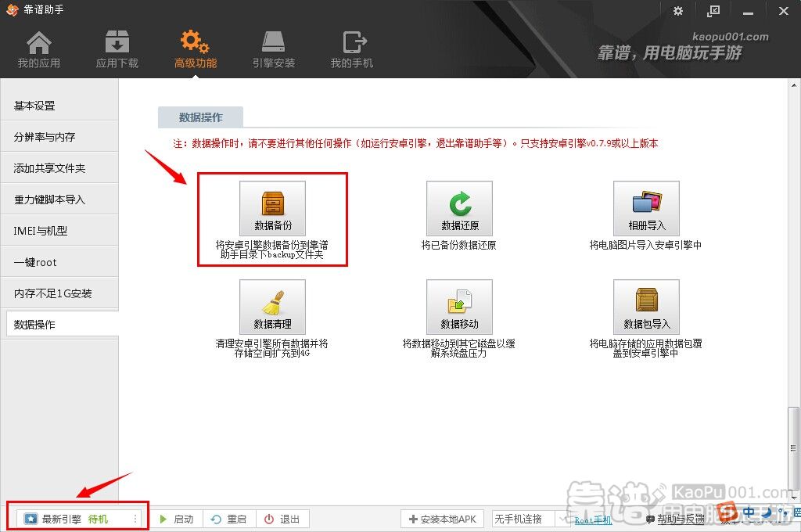This screenshot has height=532, width=801.
Task: Click the 数据包导入 crate icon button
Action: point(647,307)
